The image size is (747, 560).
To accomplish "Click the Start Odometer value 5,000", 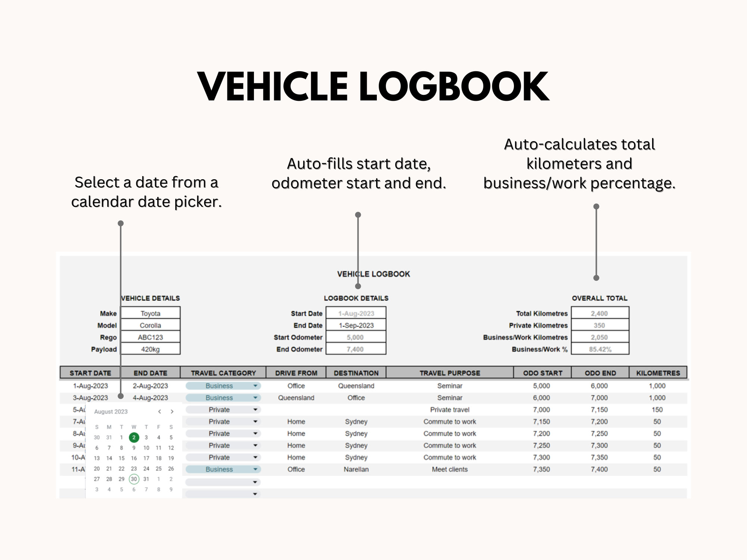I will 356,337.
